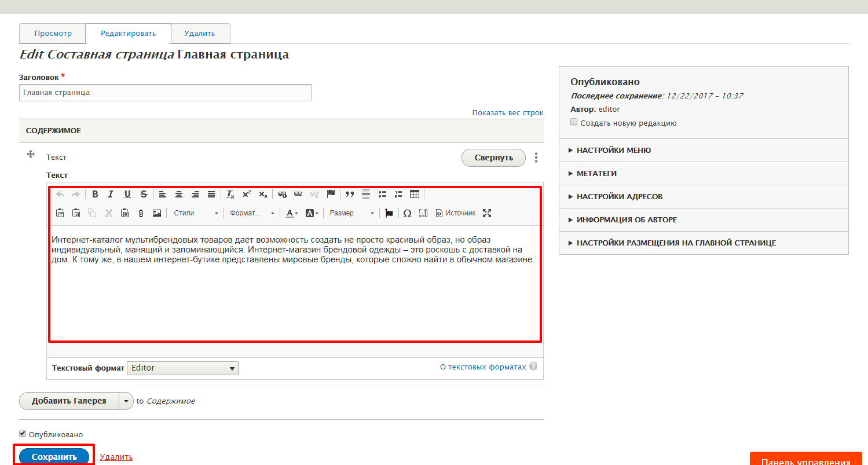Image resolution: width=868 pixels, height=465 pixels.
Task: Open the three-dot menu next to Свернуть
Action: (536, 158)
